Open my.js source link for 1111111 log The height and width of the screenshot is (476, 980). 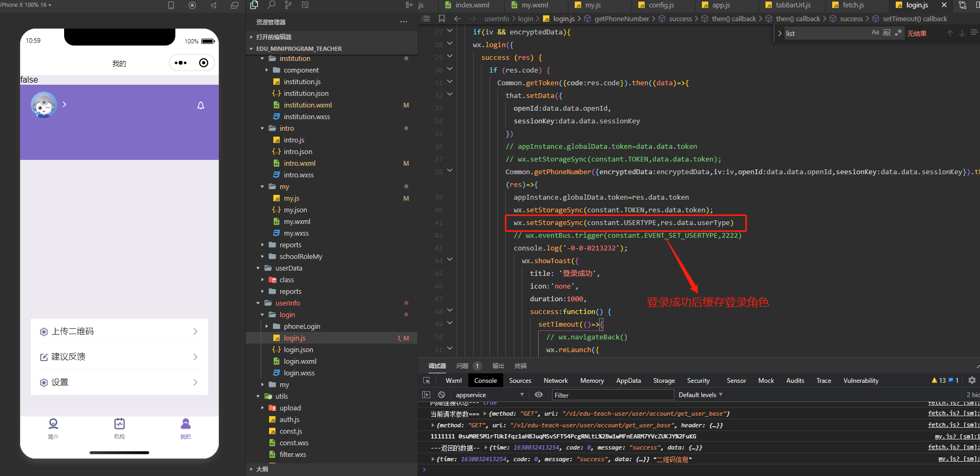pyautogui.click(x=957, y=437)
